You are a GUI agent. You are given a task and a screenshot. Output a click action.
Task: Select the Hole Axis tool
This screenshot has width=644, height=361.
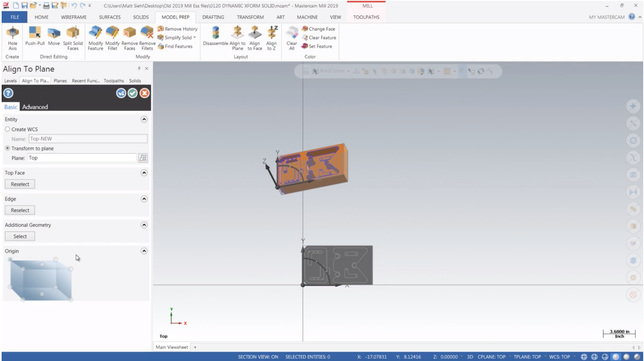(x=13, y=38)
